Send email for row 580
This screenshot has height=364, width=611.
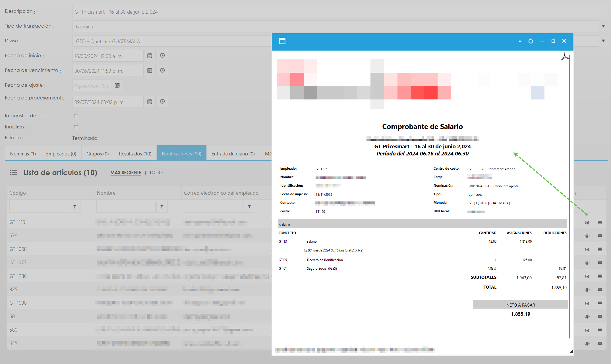[x=600, y=330]
